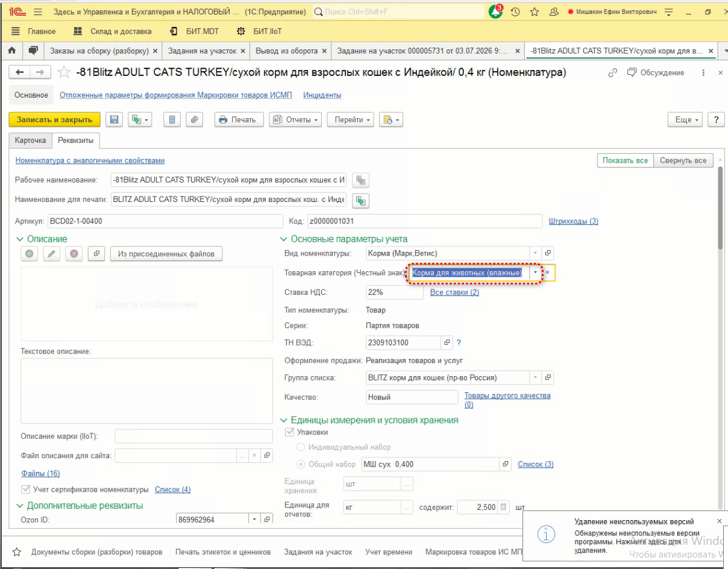Screen dimensions: 728x569
Task: Collapse Основные параметры учета section
Action: [284, 239]
